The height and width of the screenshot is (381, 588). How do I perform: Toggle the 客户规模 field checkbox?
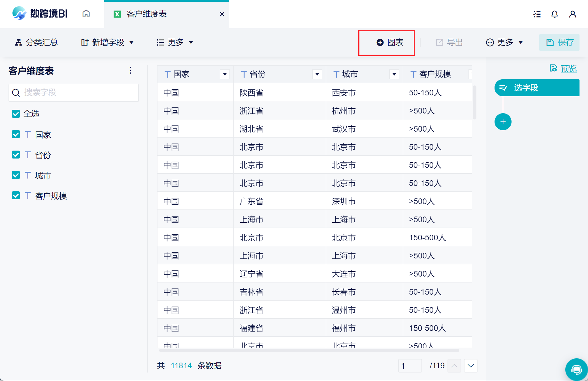click(x=16, y=196)
